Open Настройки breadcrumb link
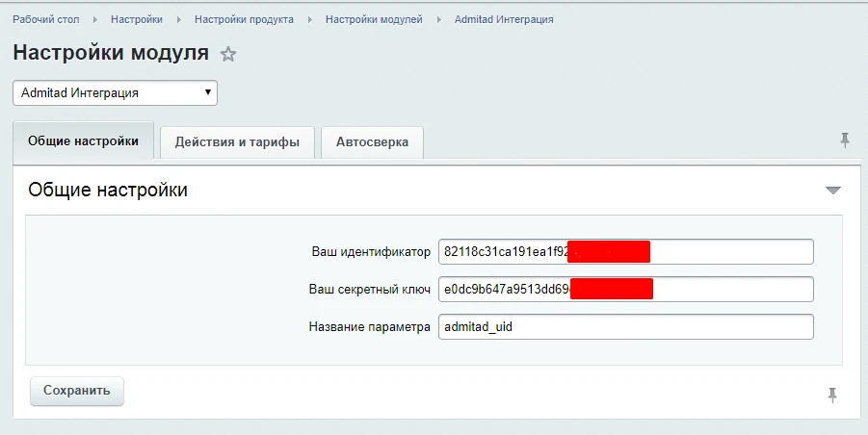 click(137, 19)
